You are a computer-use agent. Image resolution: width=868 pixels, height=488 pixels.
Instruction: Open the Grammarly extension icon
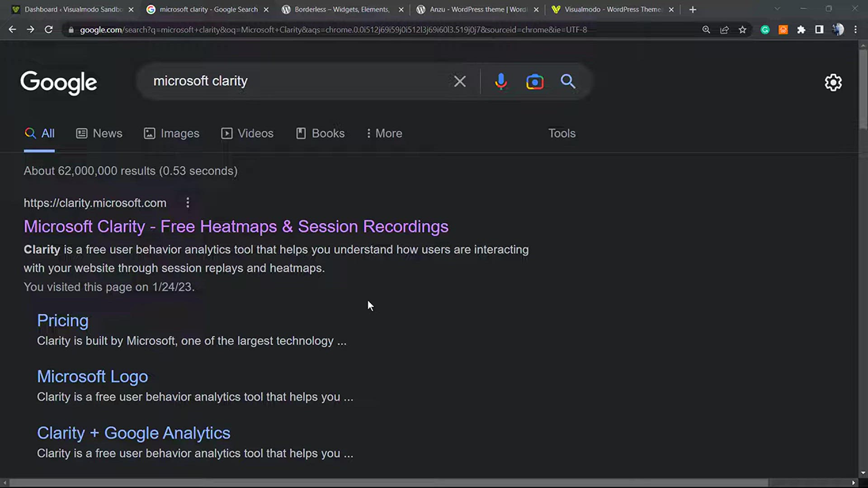click(765, 30)
